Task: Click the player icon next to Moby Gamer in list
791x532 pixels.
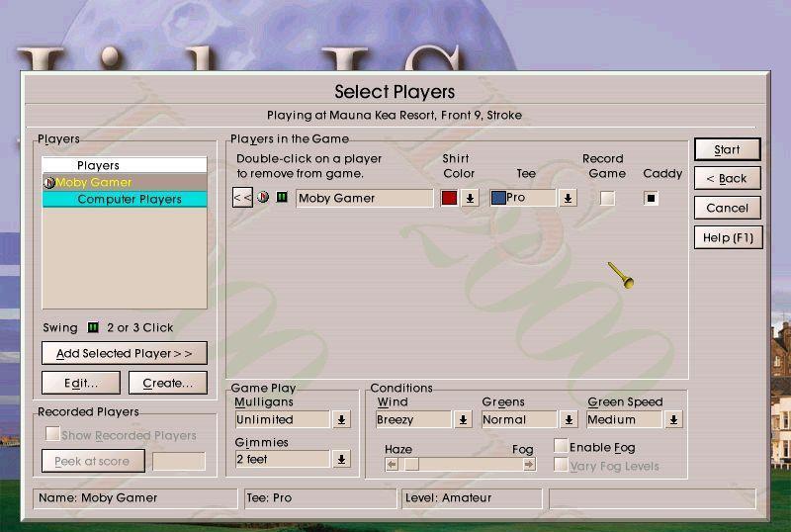Action: coord(48,183)
